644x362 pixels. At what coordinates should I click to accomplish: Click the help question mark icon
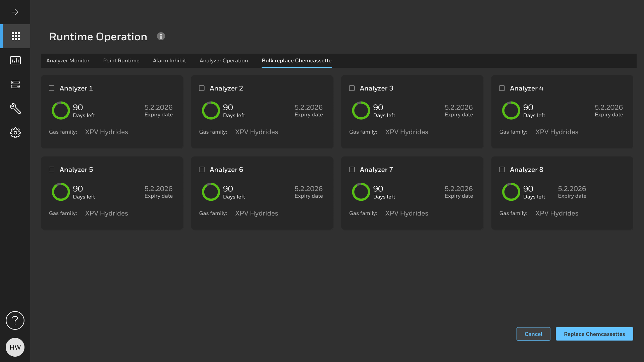pyautogui.click(x=15, y=320)
